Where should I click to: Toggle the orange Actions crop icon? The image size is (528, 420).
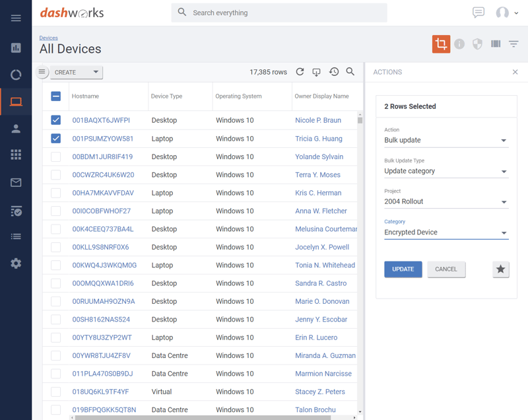441,44
